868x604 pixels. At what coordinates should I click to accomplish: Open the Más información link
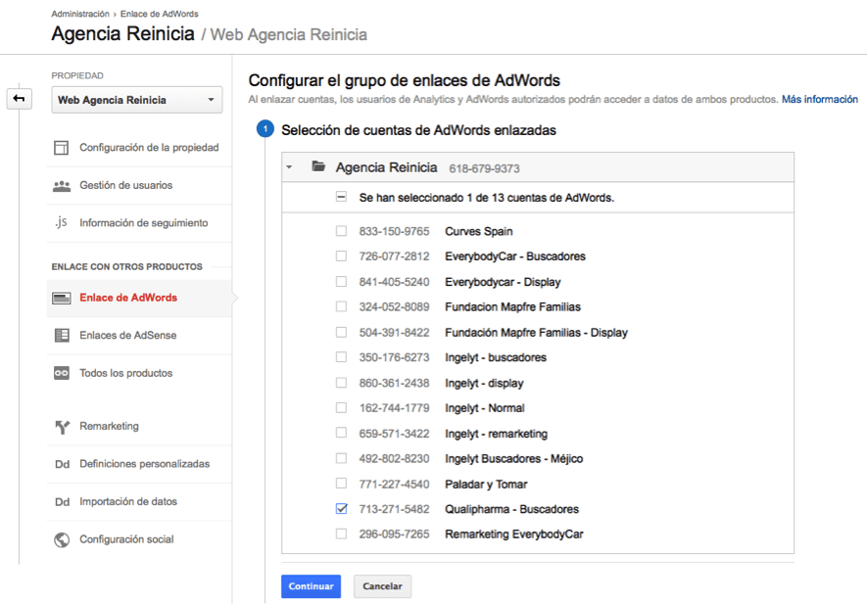coord(819,99)
